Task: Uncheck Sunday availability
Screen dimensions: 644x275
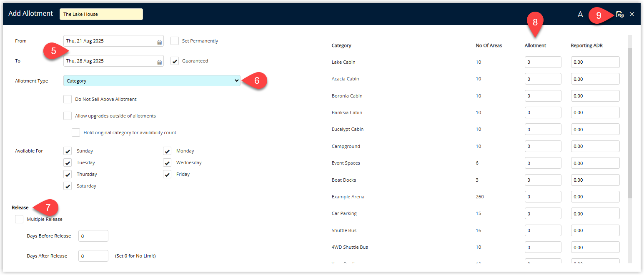Action: pos(68,151)
